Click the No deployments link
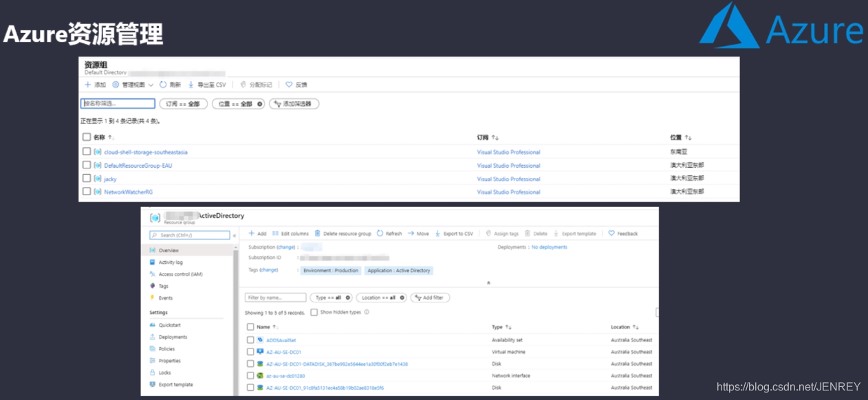The width and height of the screenshot is (868, 400). pos(550,247)
